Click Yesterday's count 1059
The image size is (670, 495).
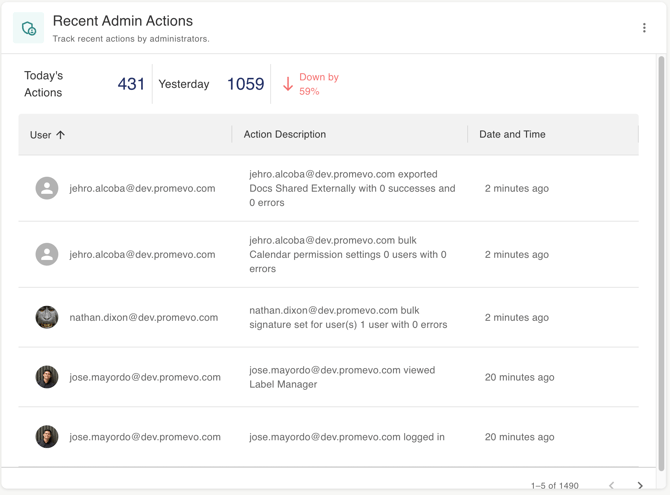tap(246, 84)
